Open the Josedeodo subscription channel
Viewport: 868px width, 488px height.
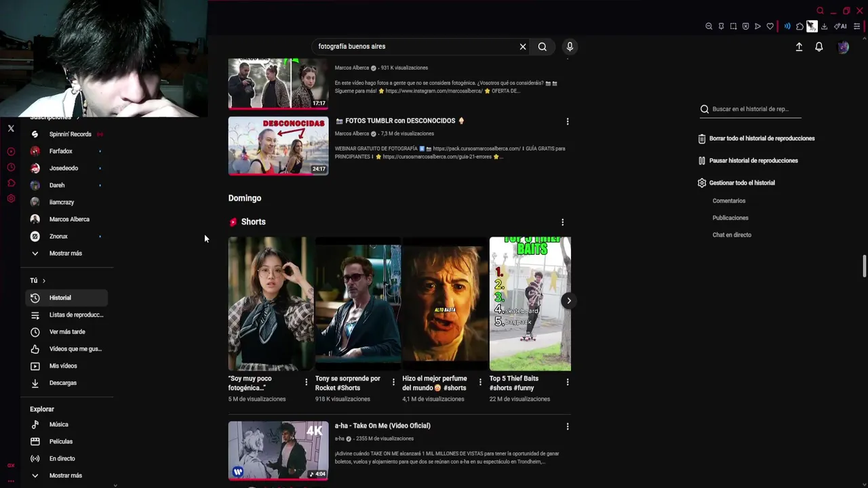point(66,168)
